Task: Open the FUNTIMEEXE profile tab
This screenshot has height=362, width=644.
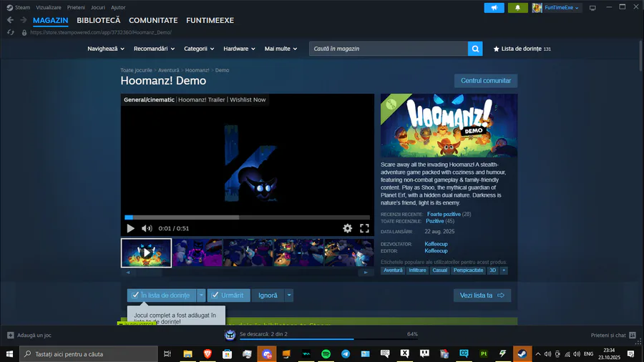Action: (x=210, y=20)
